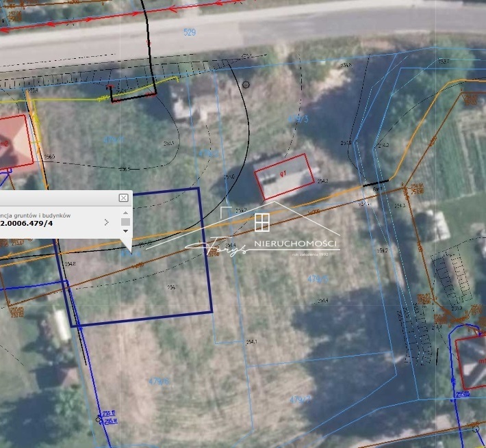Click the red-roofed building on left edge
This screenshot has width=486, height=448.
point(12,142)
